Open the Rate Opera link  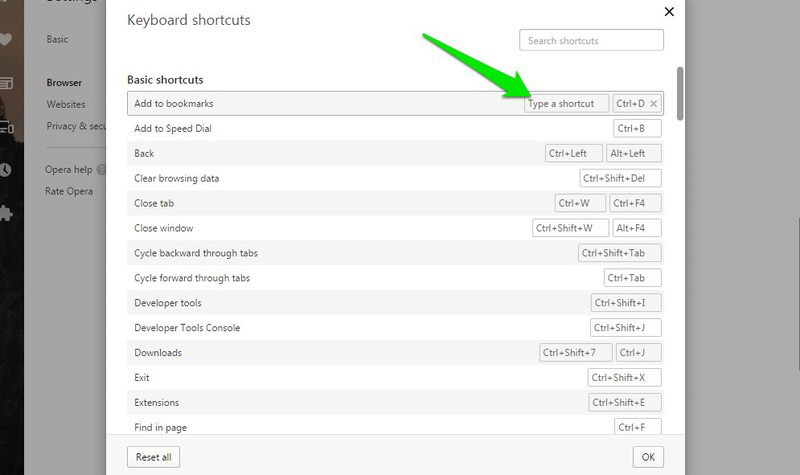(69, 191)
